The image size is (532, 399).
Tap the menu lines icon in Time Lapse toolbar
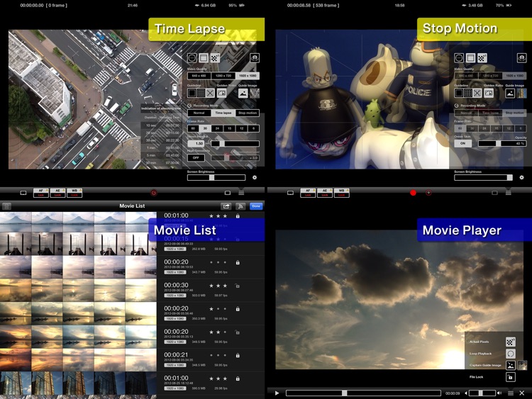(241, 193)
